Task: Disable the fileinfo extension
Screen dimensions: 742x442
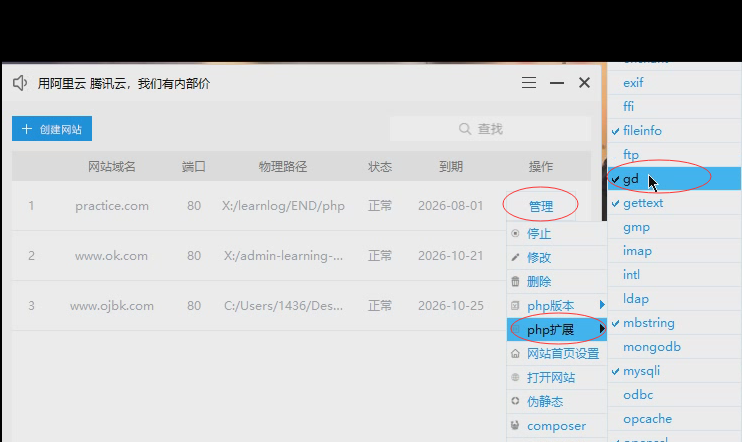Action: pyautogui.click(x=674, y=131)
